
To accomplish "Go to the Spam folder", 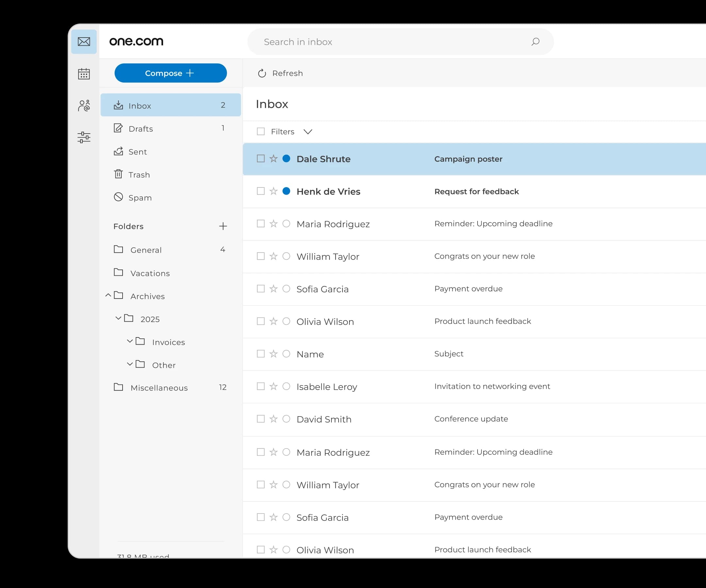I will click(x=140, y=198).
